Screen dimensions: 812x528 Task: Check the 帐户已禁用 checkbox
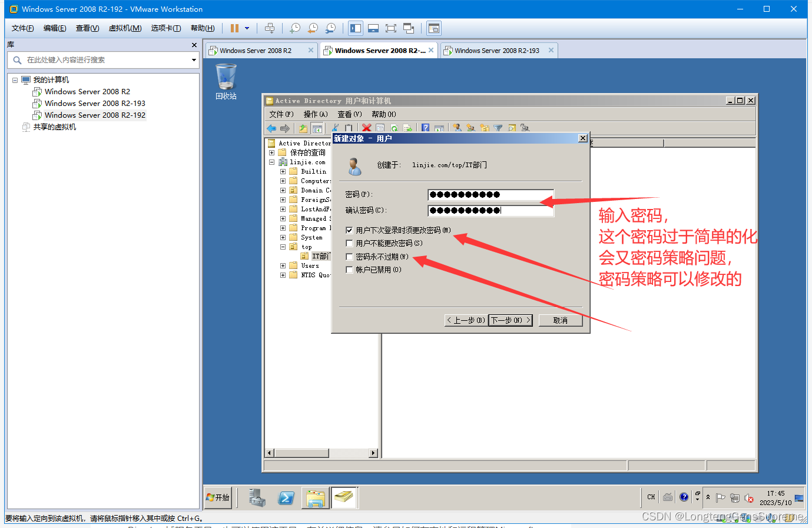click(349, 270)
